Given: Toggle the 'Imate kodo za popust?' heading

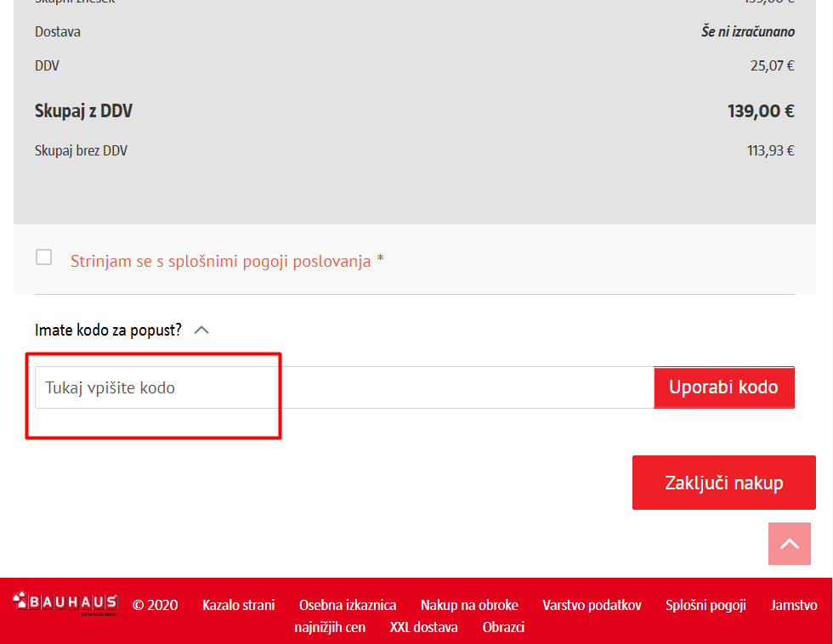Looking at the screenshot, I should pyautogui.click(x=108, y=330).
